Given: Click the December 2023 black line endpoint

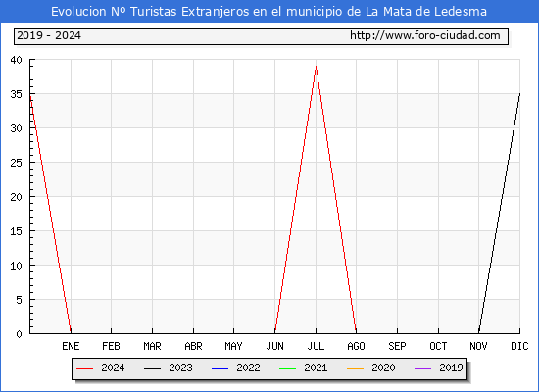Looking at the screenshot, I should [519, 93].
